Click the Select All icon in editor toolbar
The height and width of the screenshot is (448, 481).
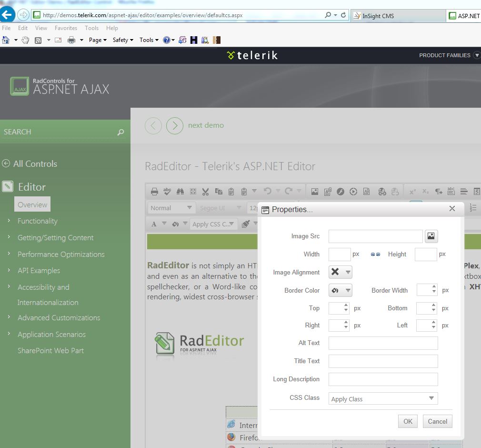(193, 192)
